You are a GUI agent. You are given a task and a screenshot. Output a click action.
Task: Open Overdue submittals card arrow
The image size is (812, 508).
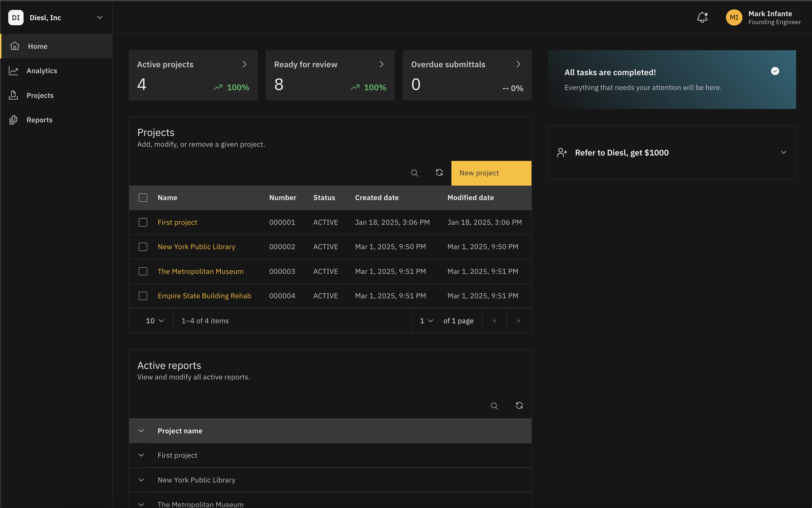point(519,64)
